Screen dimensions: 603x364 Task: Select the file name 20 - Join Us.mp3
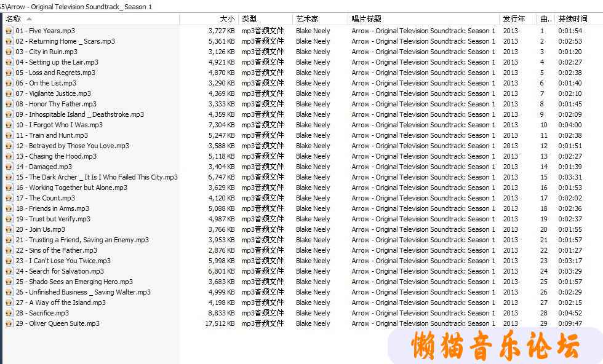click(x=41, y=229)
